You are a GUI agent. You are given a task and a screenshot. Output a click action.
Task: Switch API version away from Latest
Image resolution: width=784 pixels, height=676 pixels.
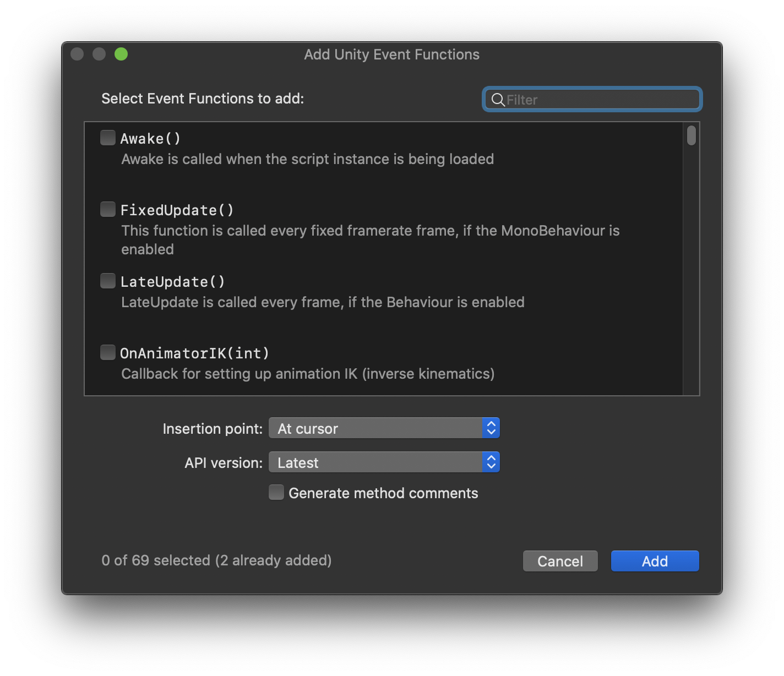pos(384,462)
